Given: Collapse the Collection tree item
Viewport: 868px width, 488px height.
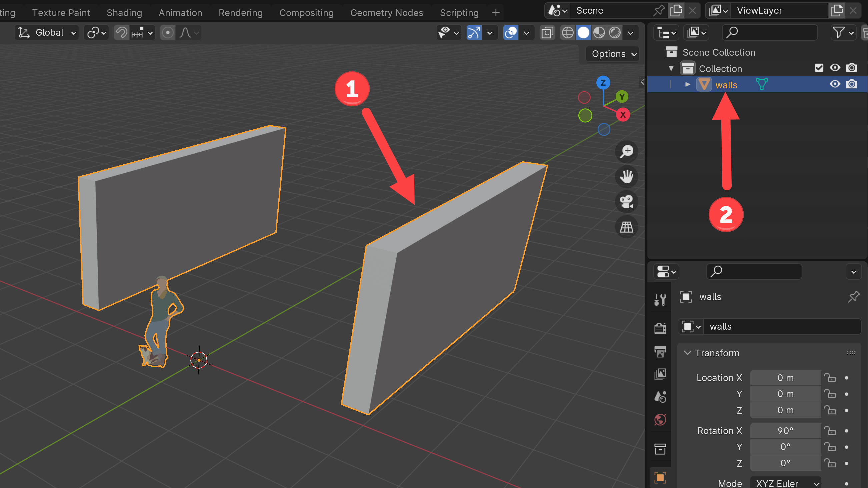Looking at the screenshot, I should click(x=671, y=68).
